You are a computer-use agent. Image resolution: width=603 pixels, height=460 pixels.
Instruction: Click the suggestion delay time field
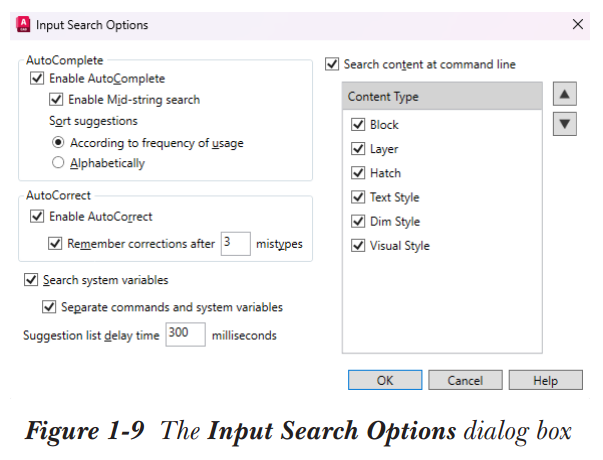185,335
